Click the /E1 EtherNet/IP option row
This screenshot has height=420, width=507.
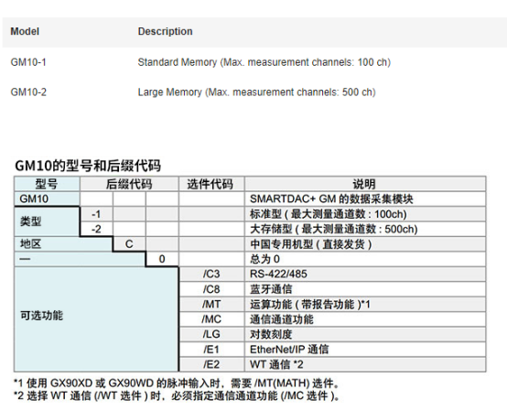click(x=332, y=350)
